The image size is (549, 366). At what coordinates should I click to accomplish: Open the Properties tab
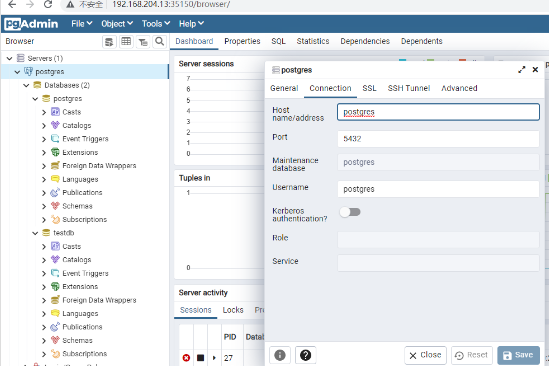pyautogui.click(x=242, y=41)
